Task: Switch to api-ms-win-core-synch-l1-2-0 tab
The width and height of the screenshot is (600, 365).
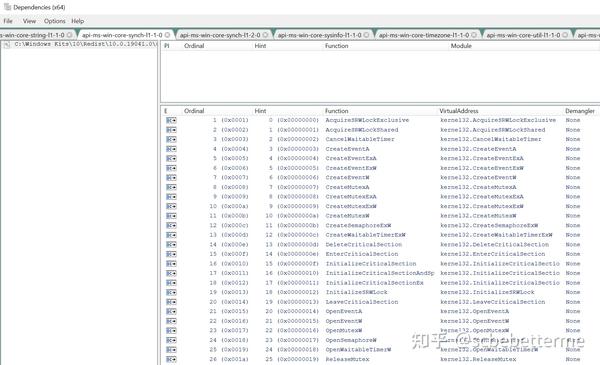Action: pyautogui.click(x=220, y=35)
